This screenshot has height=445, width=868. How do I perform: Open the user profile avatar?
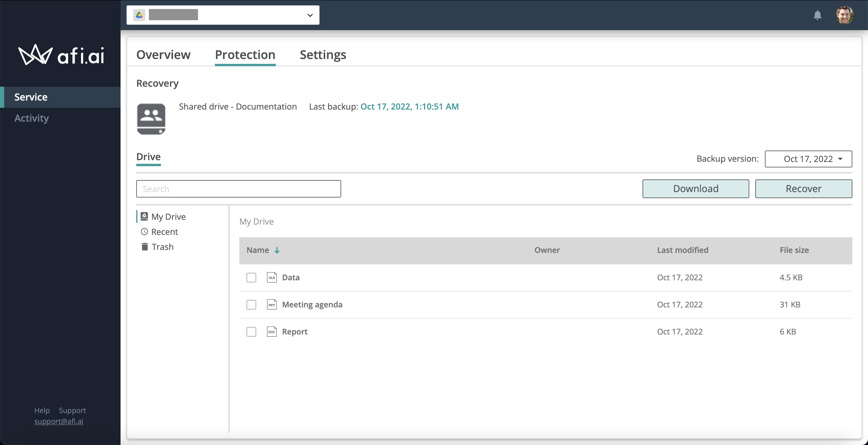point(844,15)
